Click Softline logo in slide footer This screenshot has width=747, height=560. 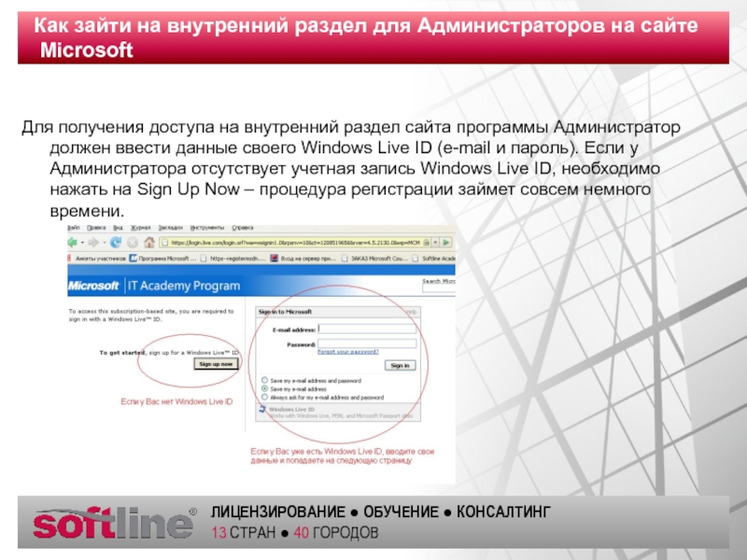(x=115, y=523)
